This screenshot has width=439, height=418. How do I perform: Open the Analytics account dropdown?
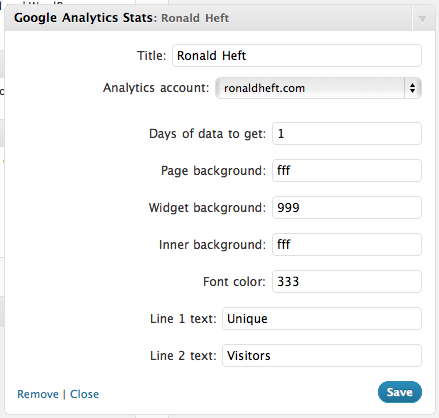click(x=318, y=88)
